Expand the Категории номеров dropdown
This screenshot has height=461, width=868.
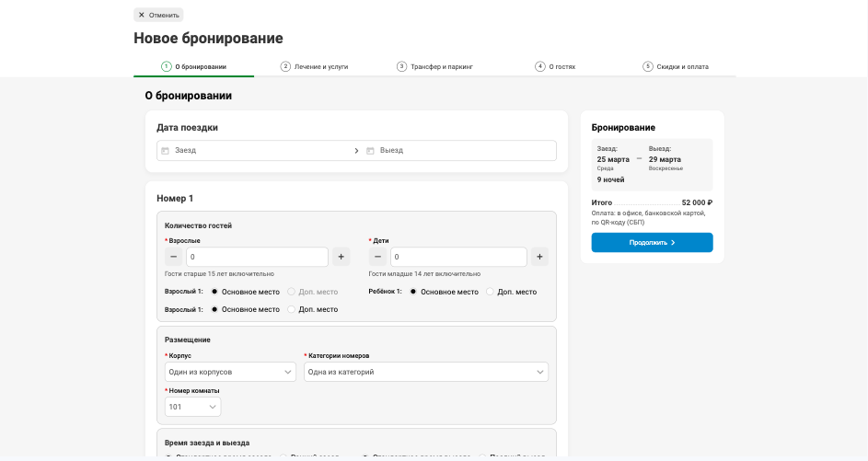(426, 372)
